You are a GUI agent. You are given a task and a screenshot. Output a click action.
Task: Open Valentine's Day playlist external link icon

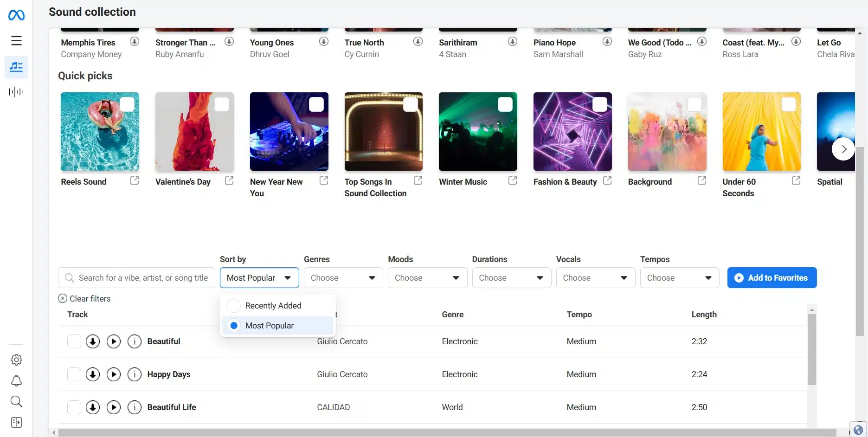point(229,180)
